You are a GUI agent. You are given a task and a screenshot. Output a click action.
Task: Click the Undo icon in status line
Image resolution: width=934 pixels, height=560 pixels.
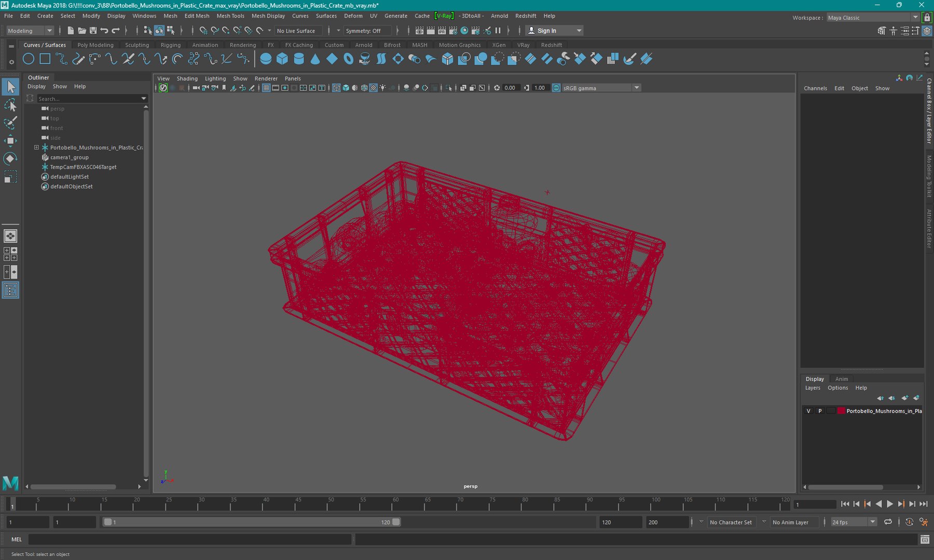(104, 31)
